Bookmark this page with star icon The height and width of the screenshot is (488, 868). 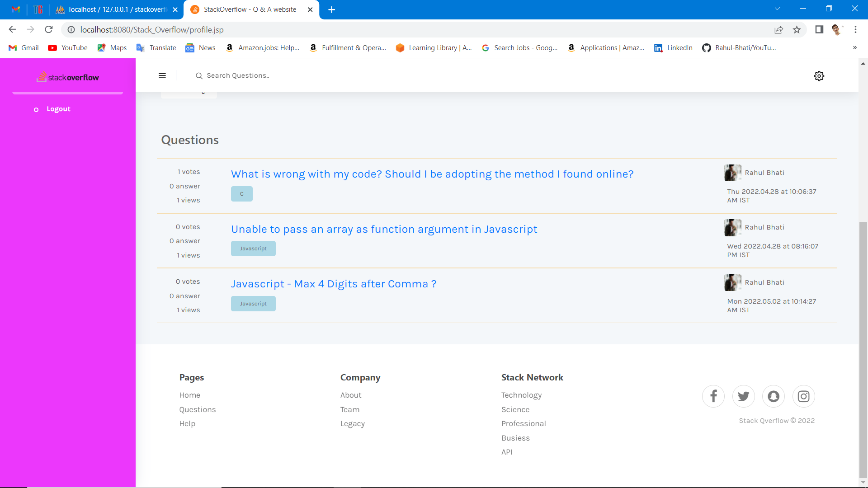797,30
